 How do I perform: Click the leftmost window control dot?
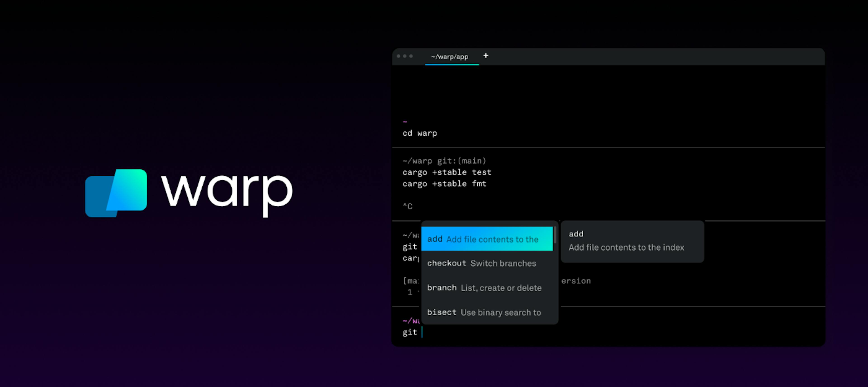[399, 56]
